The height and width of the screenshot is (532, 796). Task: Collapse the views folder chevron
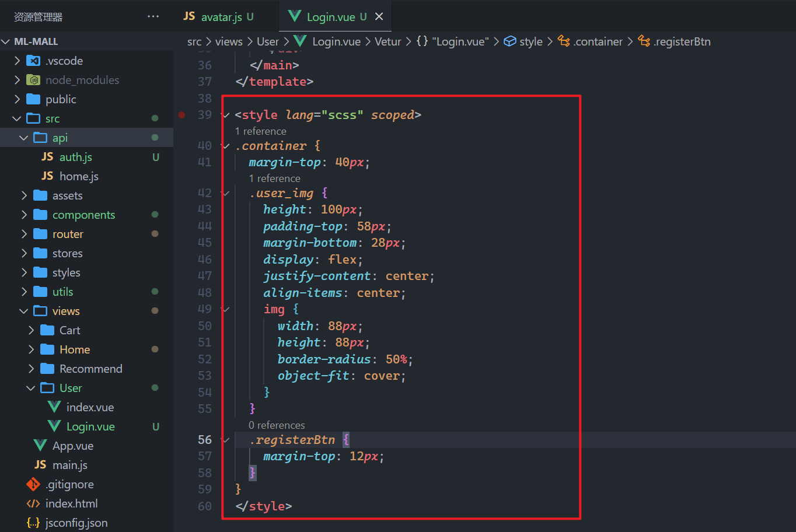pos(24,311)
